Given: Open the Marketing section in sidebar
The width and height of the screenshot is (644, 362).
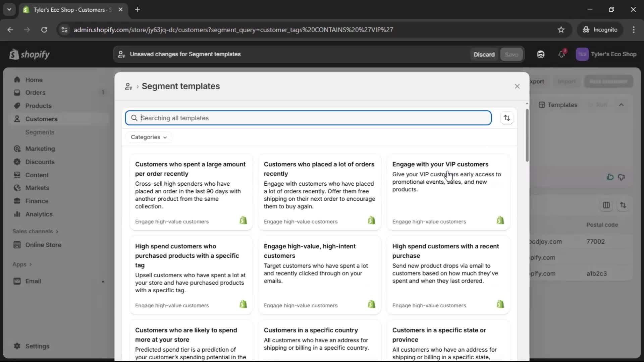Looking at the screenshot, I should coord(40,148).
